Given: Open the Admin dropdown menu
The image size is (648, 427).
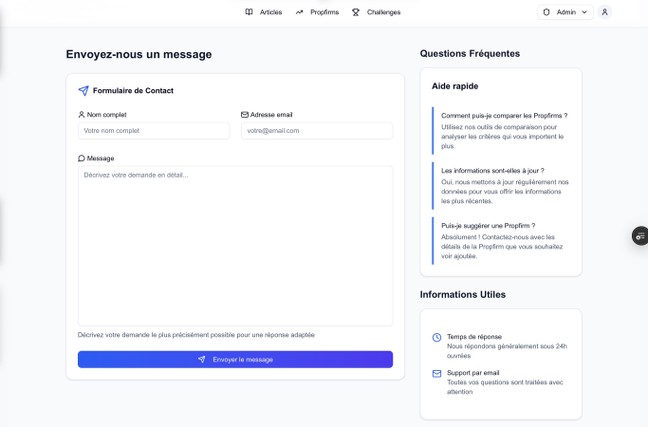Looking at the screenshot, I should coord(565,12).
